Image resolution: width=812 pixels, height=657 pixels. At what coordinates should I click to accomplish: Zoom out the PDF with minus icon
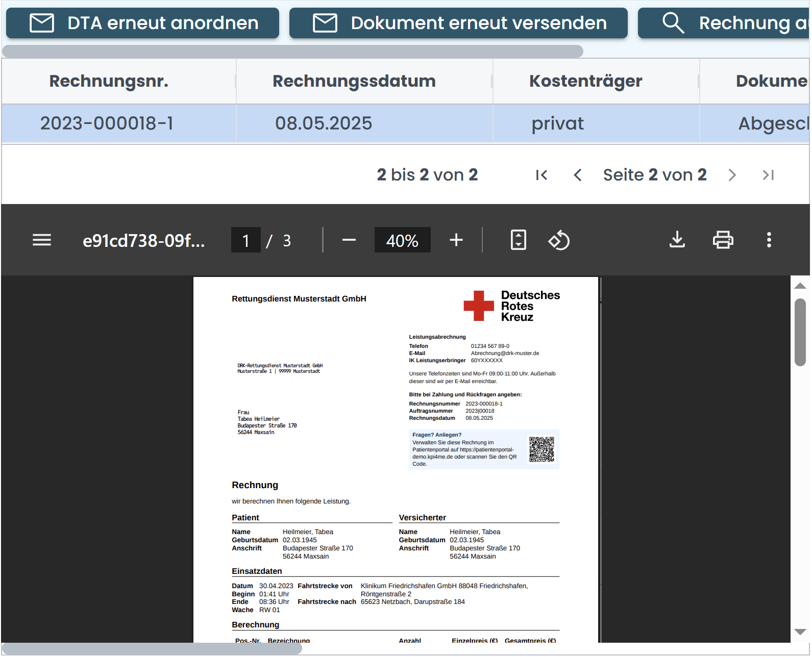pos(349,240)
